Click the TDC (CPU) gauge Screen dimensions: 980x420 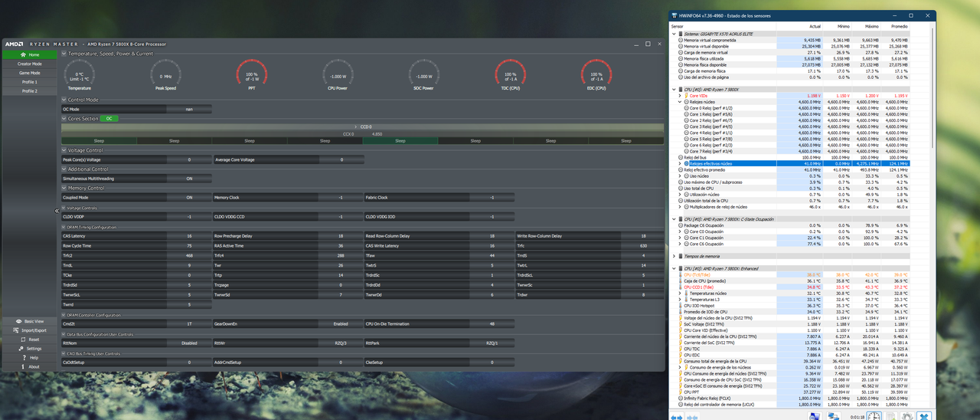pos(510,74)
